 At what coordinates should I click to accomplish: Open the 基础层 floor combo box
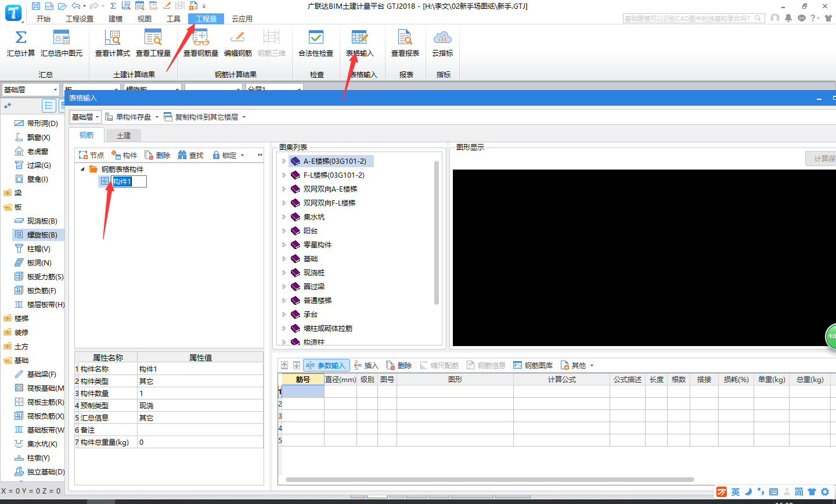tap(30, 89)
